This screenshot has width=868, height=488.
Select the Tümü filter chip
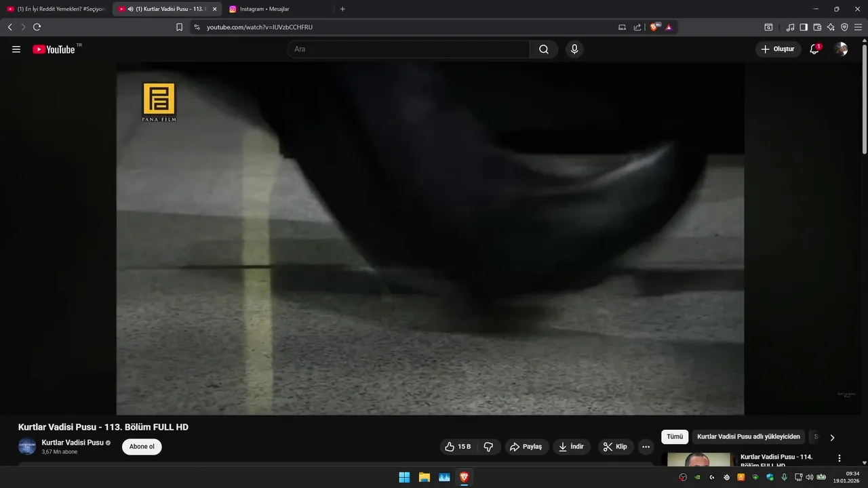click(675, 437)
